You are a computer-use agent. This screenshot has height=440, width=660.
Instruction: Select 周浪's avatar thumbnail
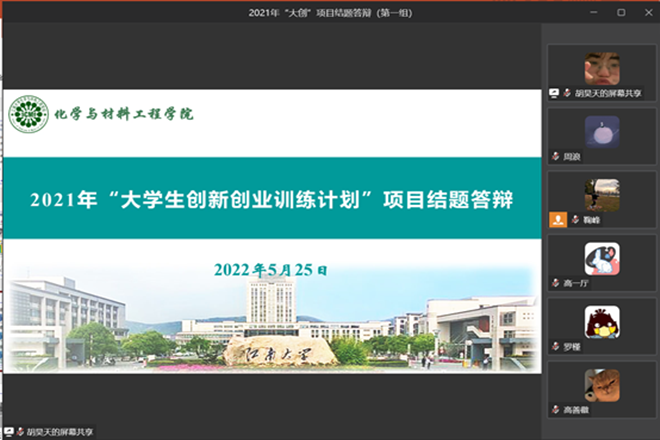pyautogui.click(x=601, y=131)
